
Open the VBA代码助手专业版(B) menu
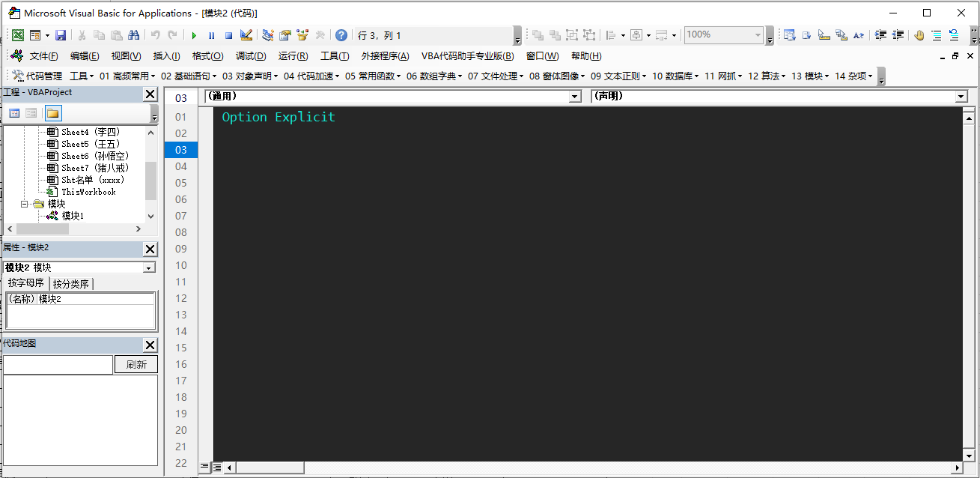click(468, 56)
